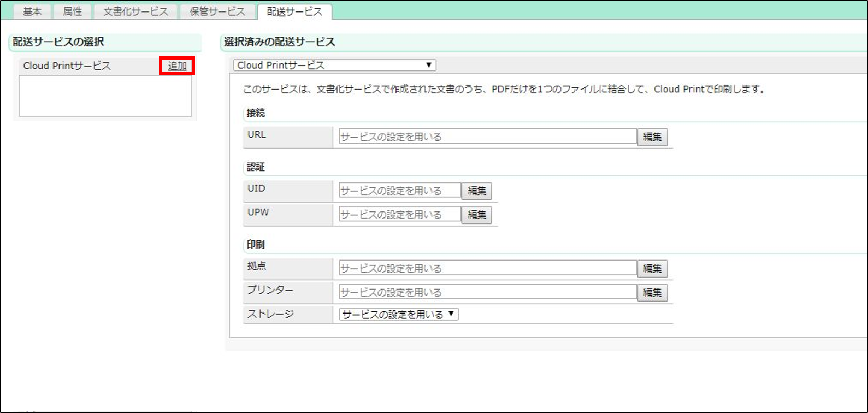Switch to the 属性 tab
Image resolution: width=868 pixels, height=413 pixels.
click(x=73, y=11)
